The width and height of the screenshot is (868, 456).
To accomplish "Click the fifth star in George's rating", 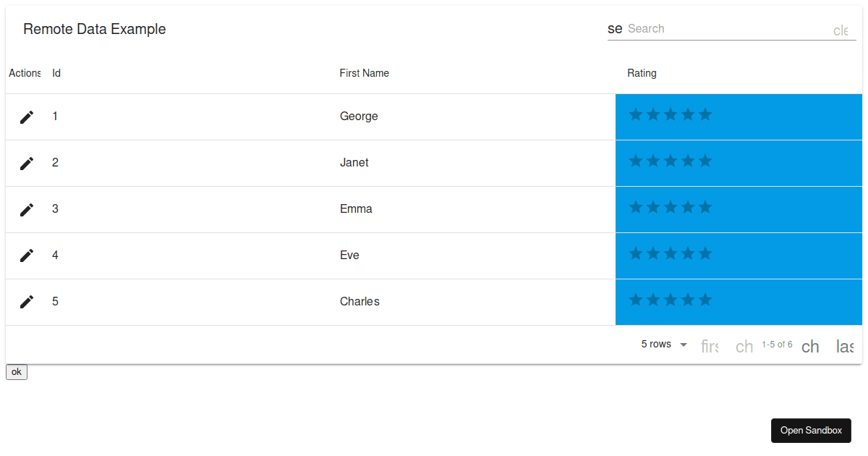I will click(705, 114).
